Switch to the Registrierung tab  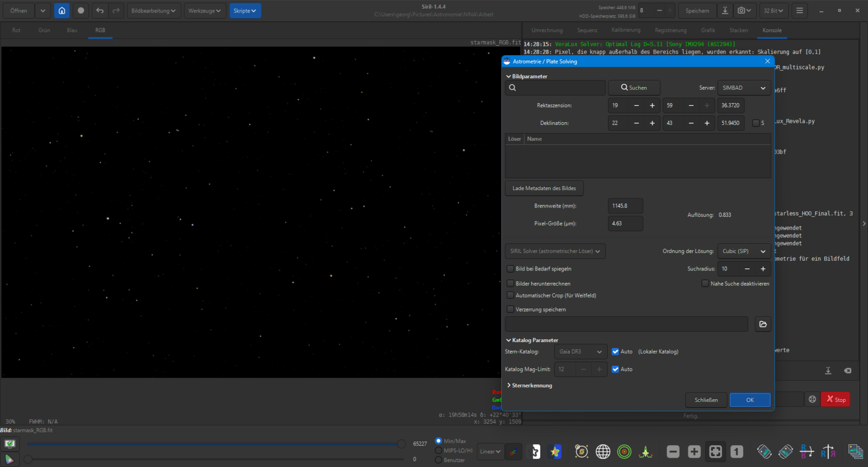pos(671,30)
